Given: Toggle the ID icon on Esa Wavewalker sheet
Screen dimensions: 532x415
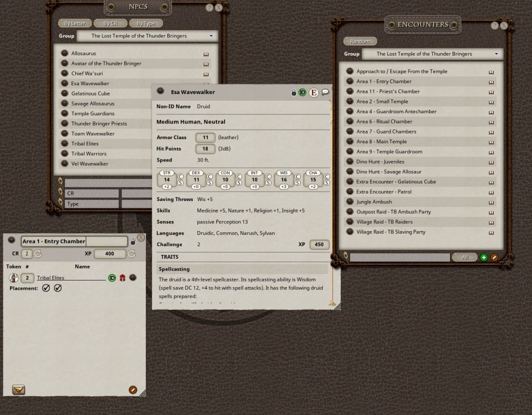Looking at the screenshot, I should 302,92.
